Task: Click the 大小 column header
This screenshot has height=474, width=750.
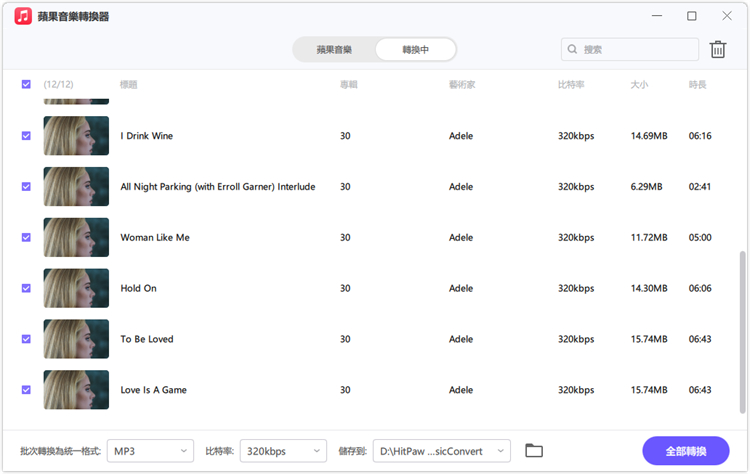Action: pos(640,85)
